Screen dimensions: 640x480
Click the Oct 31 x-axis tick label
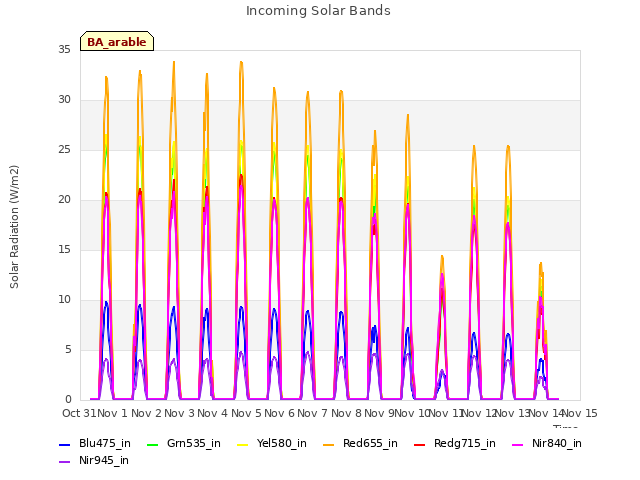[79, 413]
